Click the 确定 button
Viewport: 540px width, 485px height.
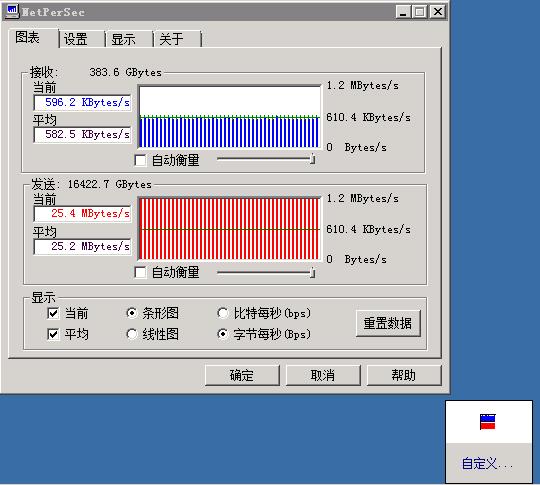tap(242, 375)
